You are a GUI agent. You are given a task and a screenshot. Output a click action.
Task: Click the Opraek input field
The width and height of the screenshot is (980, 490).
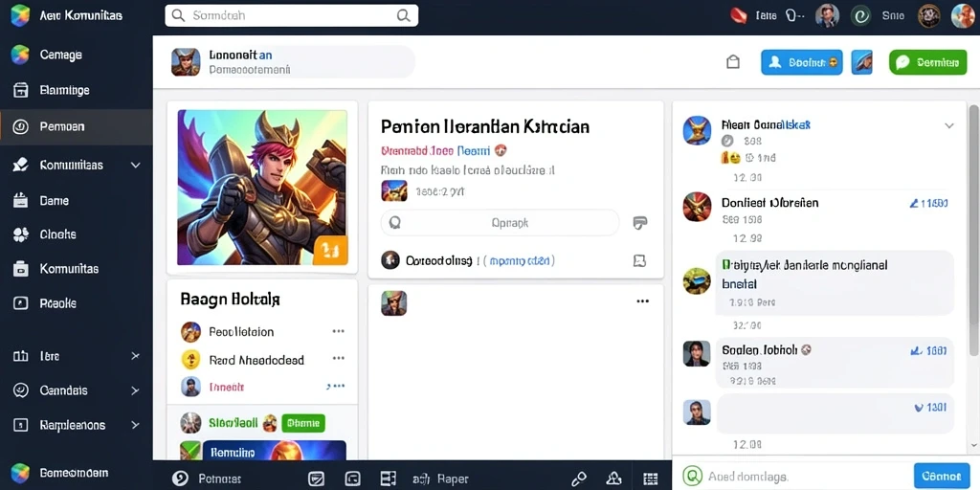click(500, 222)
